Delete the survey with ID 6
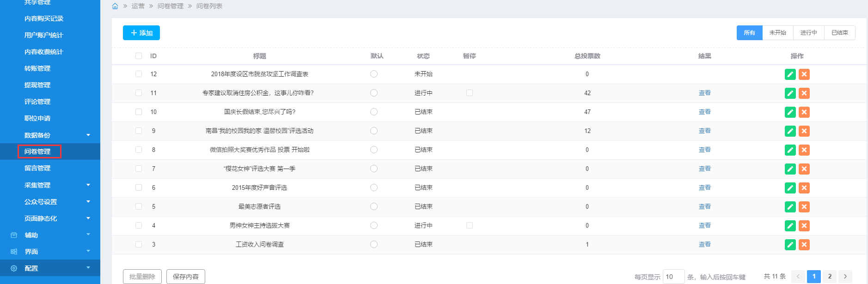868x284 pixels. coord(804,188)
